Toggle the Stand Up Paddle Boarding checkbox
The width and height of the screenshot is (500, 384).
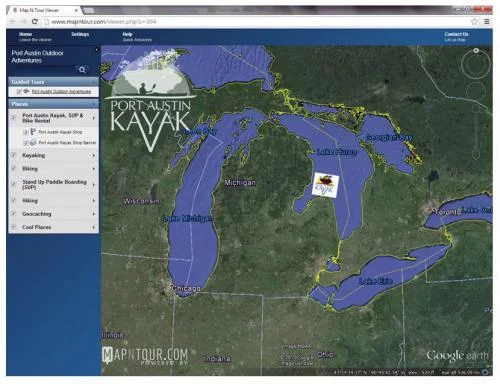click(14, 184)
